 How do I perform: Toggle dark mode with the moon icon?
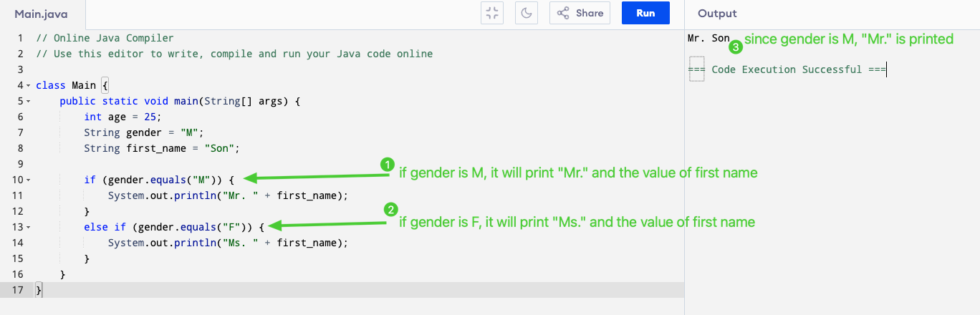[527, 13]
